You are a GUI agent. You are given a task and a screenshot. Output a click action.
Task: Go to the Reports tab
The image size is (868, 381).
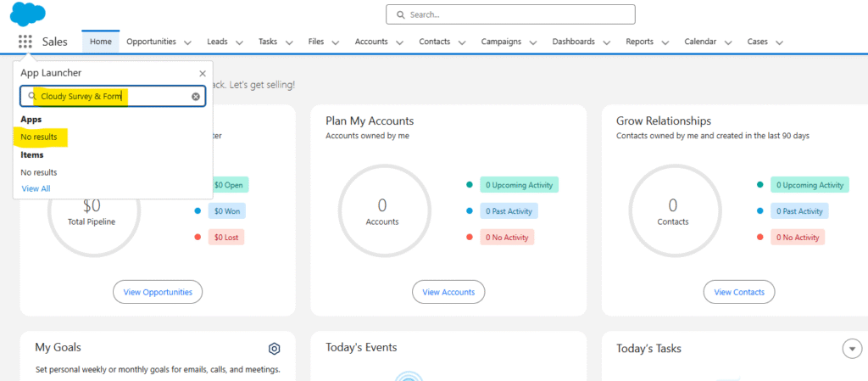[x=639, y=42]
